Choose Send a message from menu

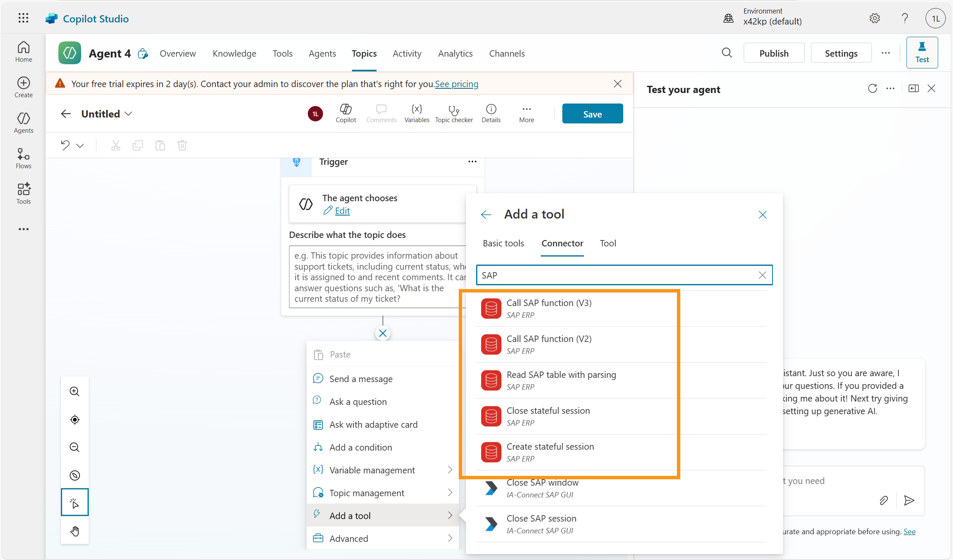[x=383, y=379]
